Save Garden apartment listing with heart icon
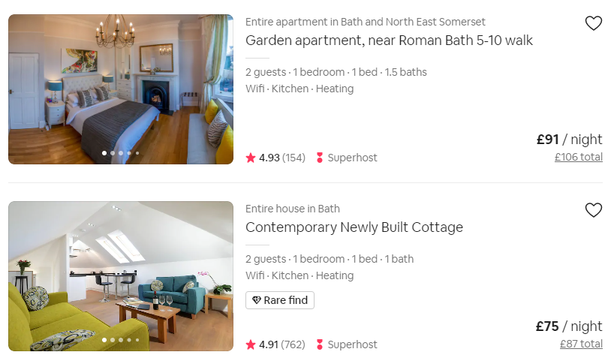Screen dimensions: 614x364 tap(593, 23)
